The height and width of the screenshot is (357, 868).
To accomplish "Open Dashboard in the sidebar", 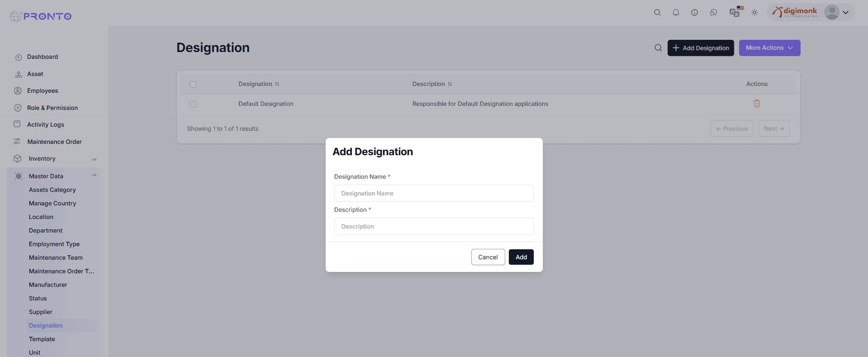I will click(x=43, y=57).
